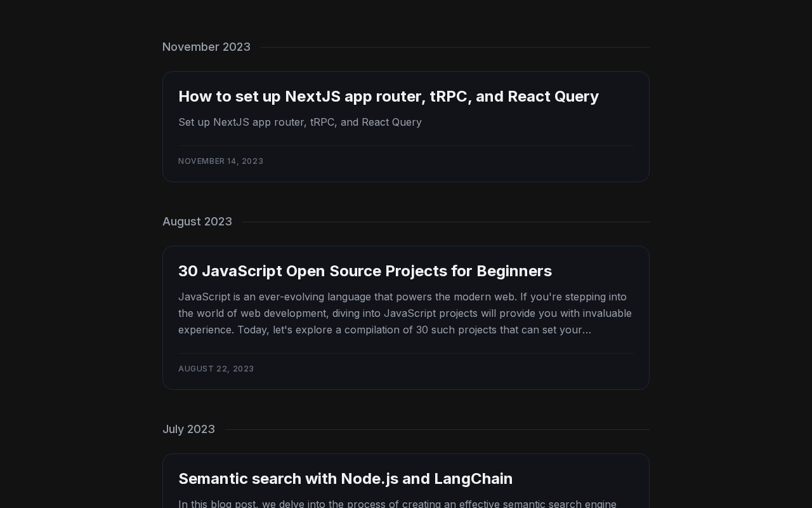Click the July 2023 section heading
The image size is (812, 508).
click(x=188, y=429)
